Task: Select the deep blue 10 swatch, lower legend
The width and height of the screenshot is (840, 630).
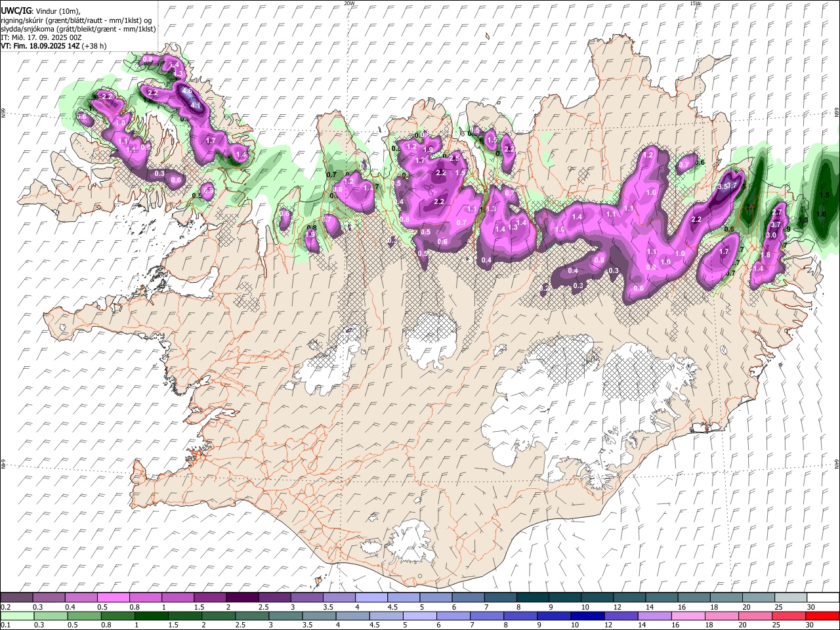Action: click(587, 616)
